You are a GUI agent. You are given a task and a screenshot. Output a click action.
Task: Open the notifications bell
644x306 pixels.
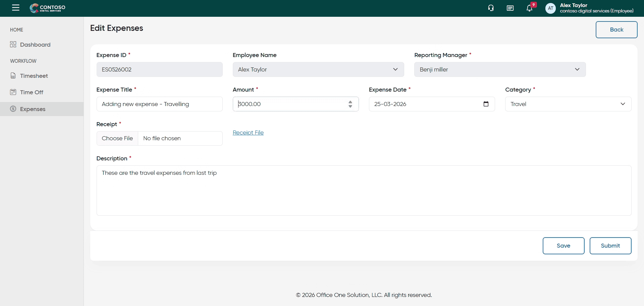529,8
